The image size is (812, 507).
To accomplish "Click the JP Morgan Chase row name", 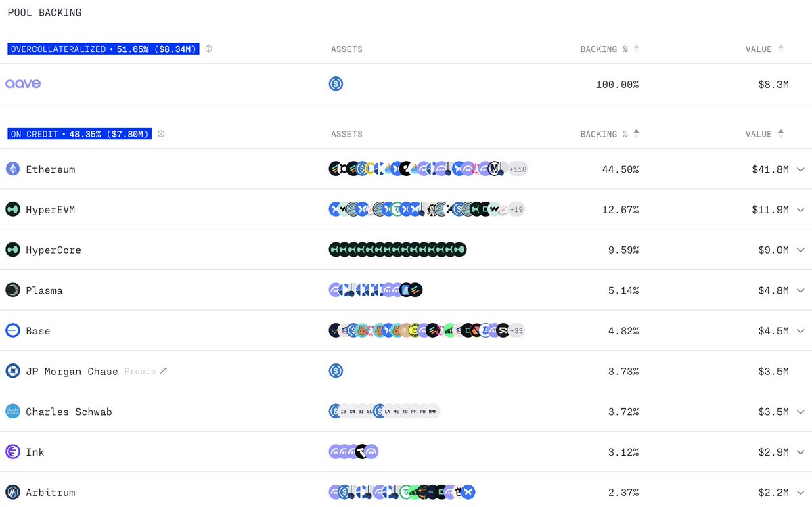I will pyautogui.click(x=72, y=371).
